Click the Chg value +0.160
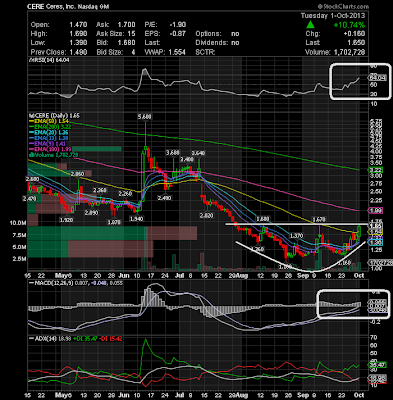The height and width of the screenshot is (400, 393). point(355,34)
